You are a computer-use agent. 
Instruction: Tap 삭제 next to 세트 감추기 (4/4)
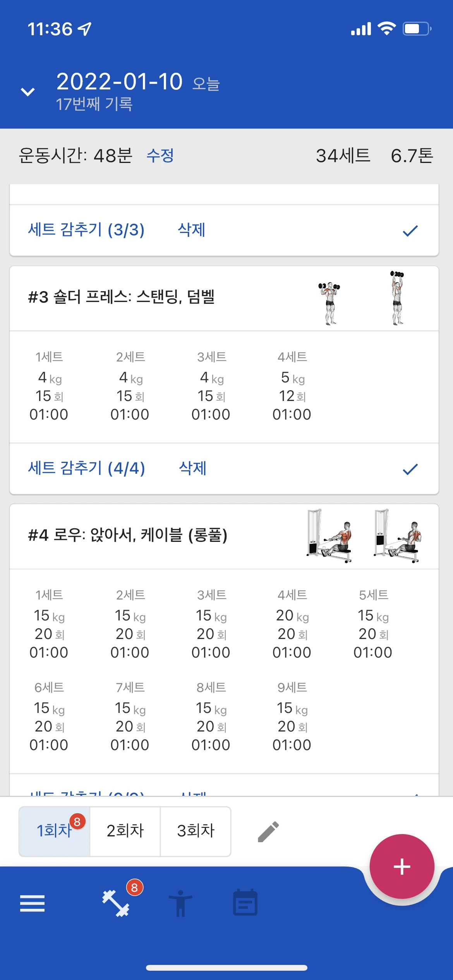pyautogui.click(x=192, y=468)
